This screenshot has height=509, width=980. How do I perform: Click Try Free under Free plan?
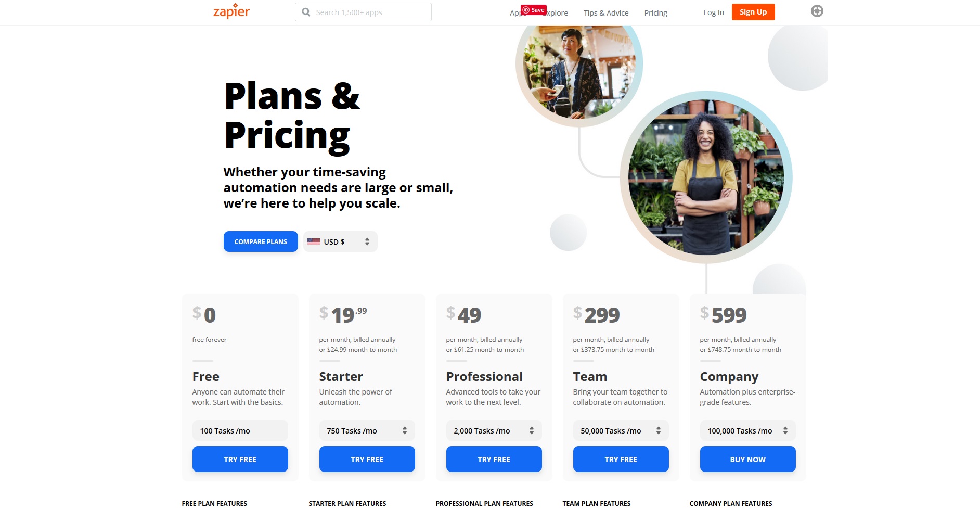240,459
